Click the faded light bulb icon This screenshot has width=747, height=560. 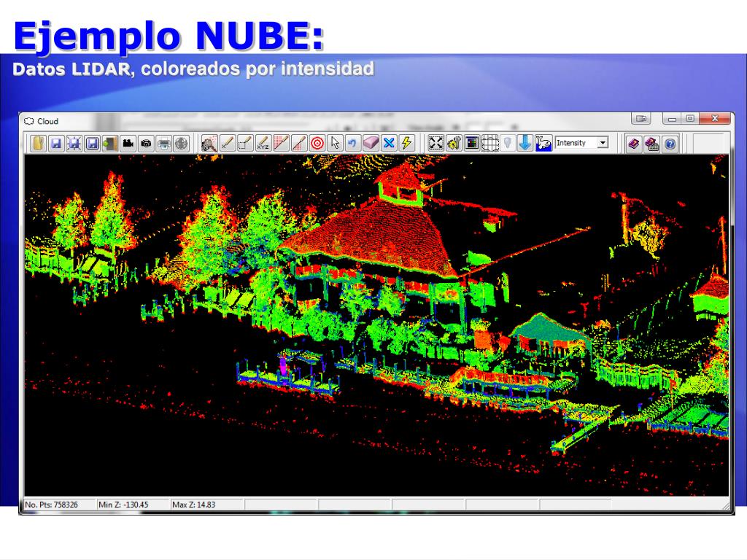point(508,143)
